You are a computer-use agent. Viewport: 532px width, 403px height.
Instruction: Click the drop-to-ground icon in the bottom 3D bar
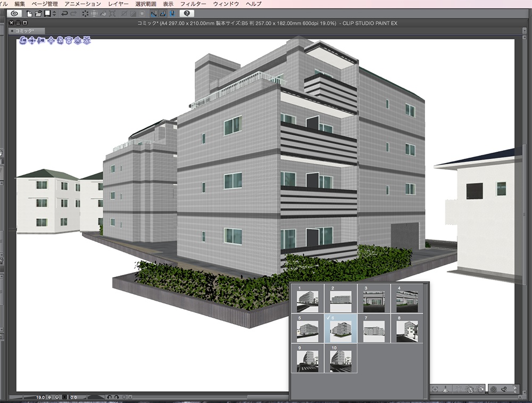tap(445, 389)
